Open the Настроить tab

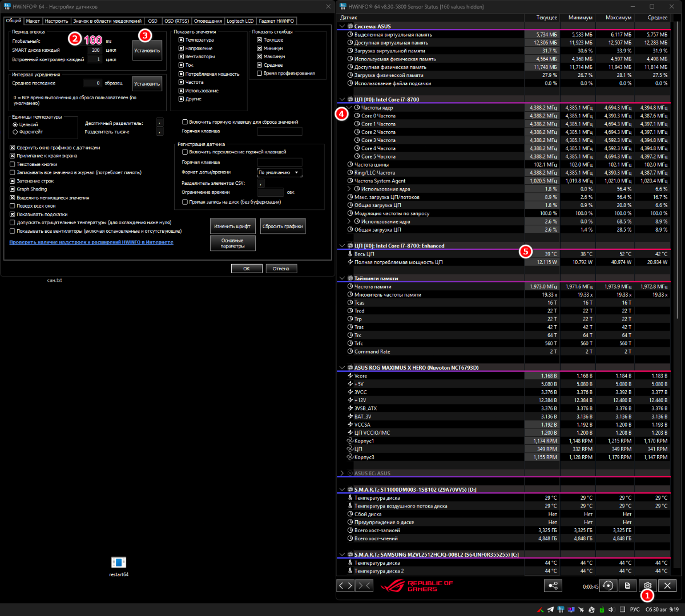[x=57, y=21]
